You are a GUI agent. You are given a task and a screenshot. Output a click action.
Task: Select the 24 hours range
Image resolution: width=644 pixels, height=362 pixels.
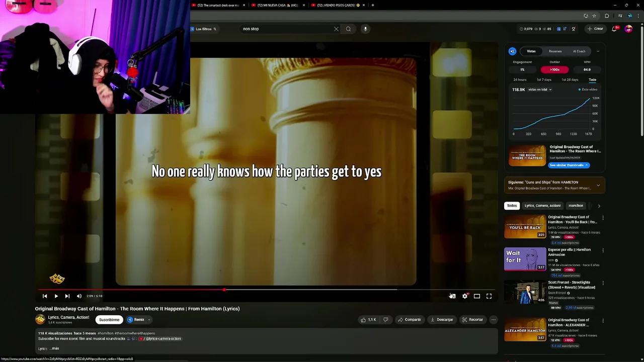[520, 80]
